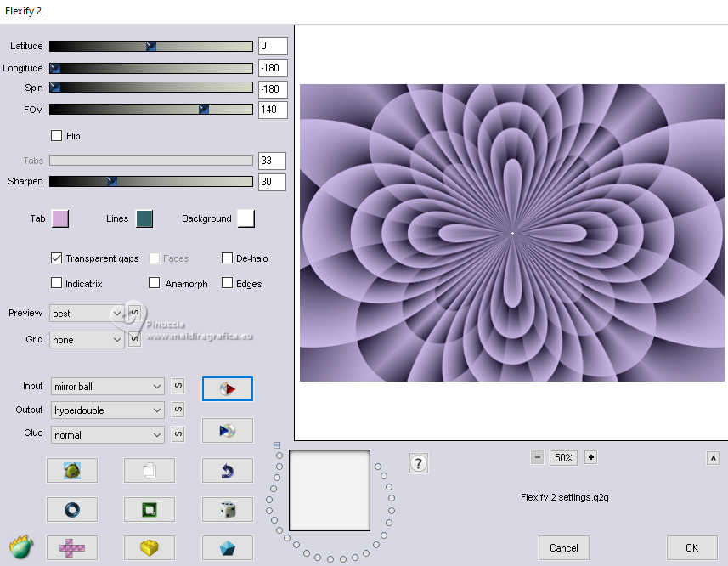Click the blue undo arrow button

click(x=228, y=471)
